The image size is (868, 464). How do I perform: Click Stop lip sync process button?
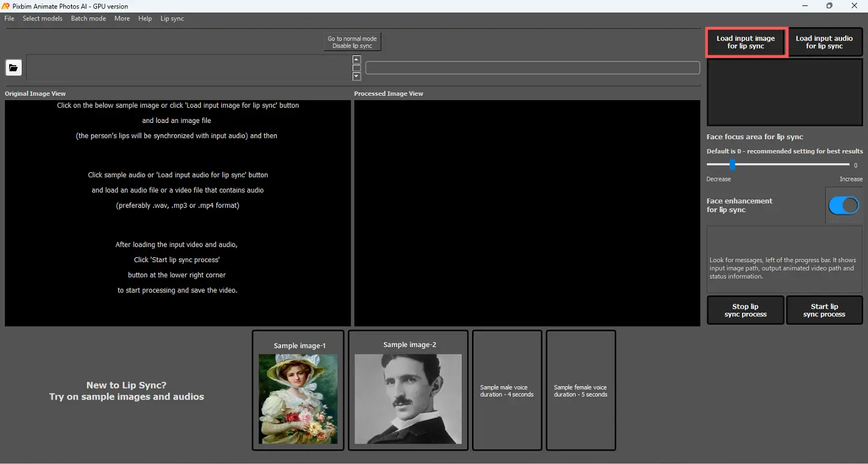746,310
